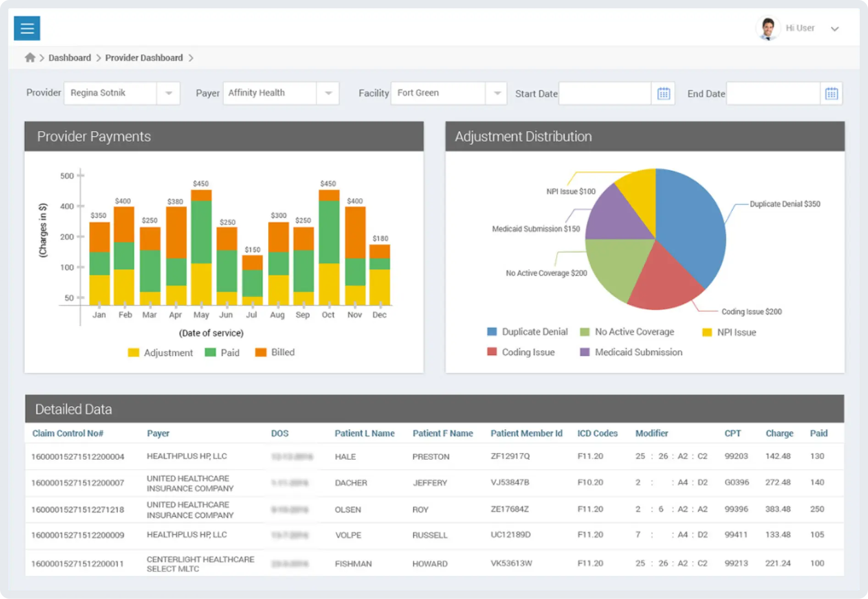Select Provider Dashboard breadcrumb
This screenshot has width=868, height=599.
(x=144, y=58)
